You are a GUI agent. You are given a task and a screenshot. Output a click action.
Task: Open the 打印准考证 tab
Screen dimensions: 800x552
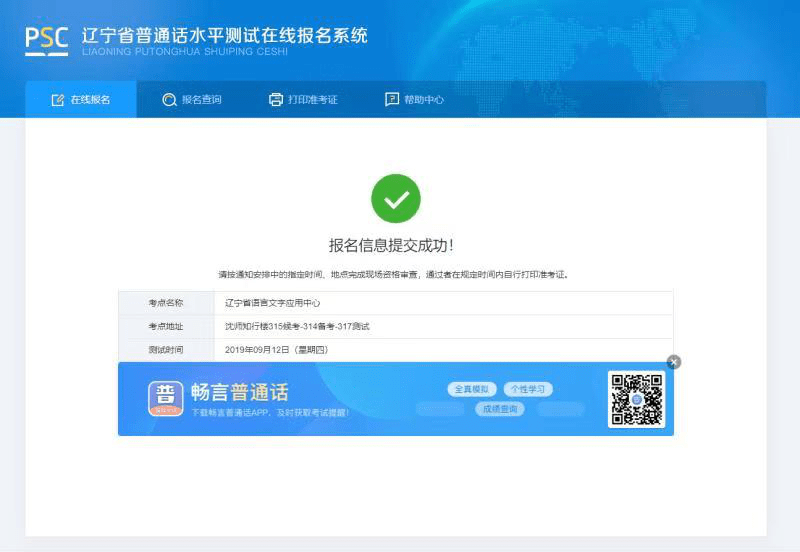point(303,99)
